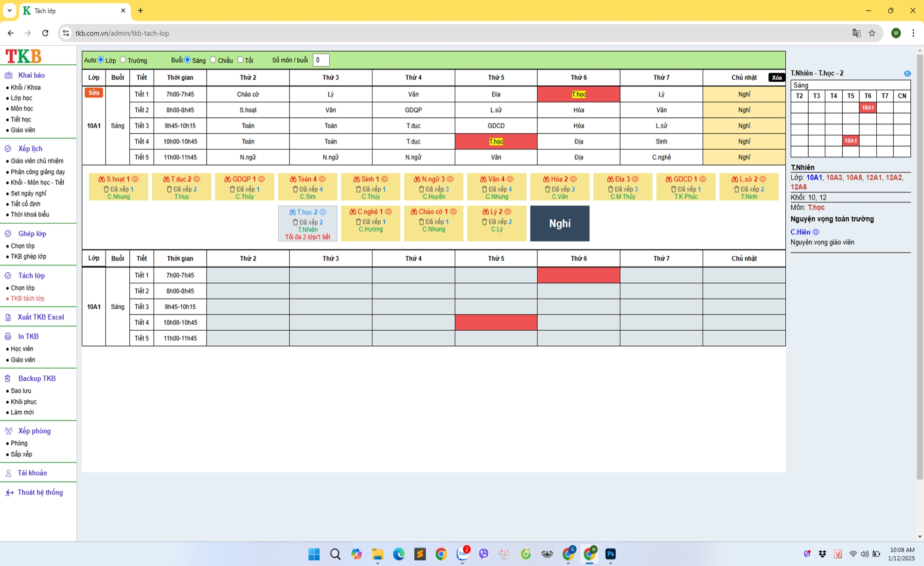Viewport: 924px width, 566px height.
Task: Collapse the Ghép lớp sidebar section
Action: (x=32, y=234)
